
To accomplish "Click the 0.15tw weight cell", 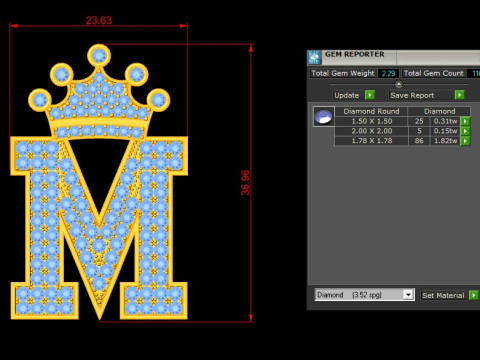I will pyautogui.click(x=445, y=131).
